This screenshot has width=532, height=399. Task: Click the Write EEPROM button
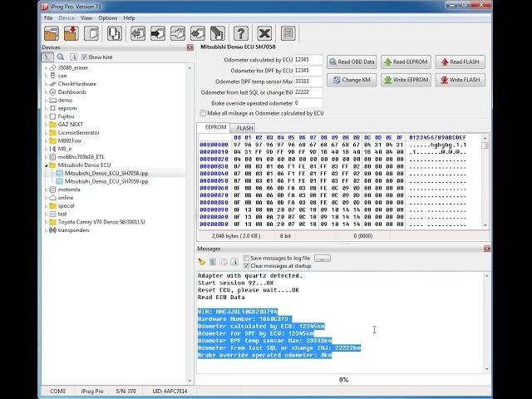pyautogui.click(x=406, y=80)
